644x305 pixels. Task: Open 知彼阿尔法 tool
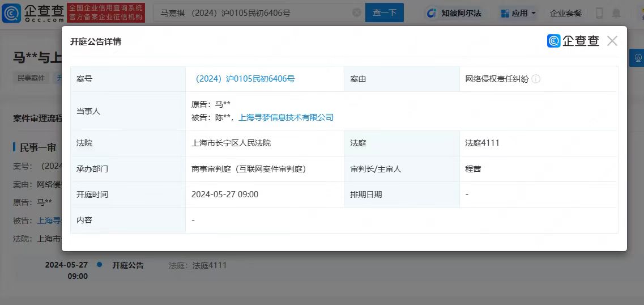click(x=454, y=13)
